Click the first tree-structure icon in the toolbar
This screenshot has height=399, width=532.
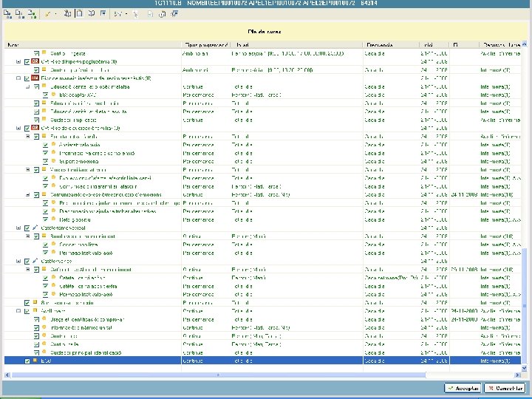(7, 14)
